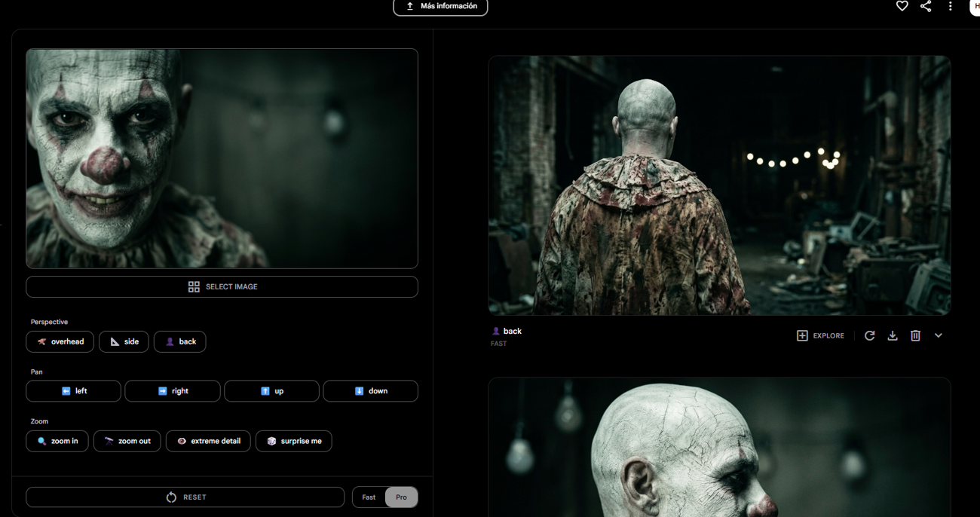Image resolution: width=980 pixels, height=517 pixels.
Task: Switch generation mode to Fast
Action: point(369,497)
